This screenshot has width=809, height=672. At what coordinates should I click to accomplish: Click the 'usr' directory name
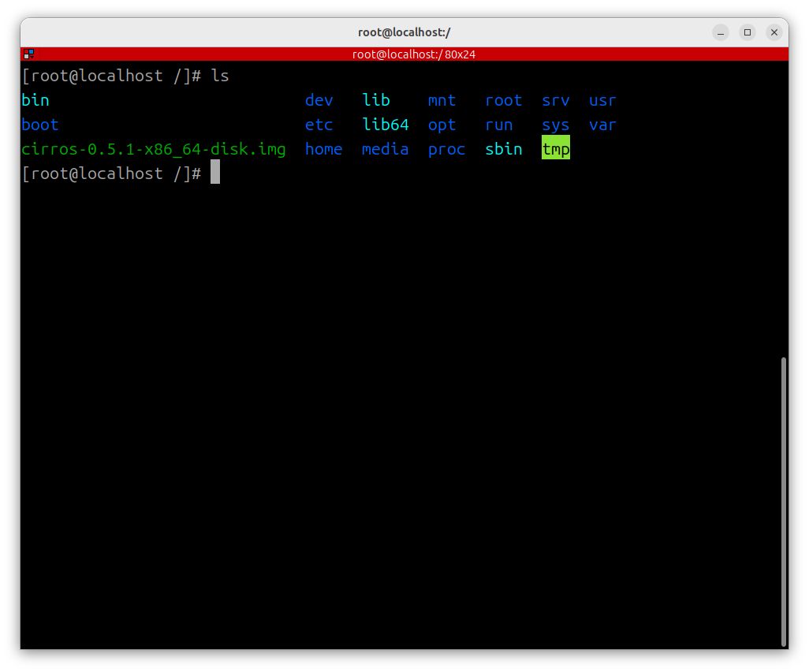602,100
